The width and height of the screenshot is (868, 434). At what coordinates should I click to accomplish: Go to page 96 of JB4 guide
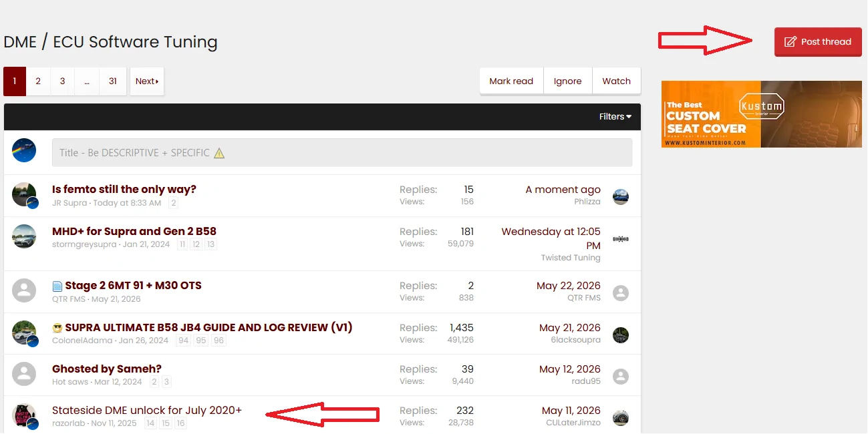(219, 341)
